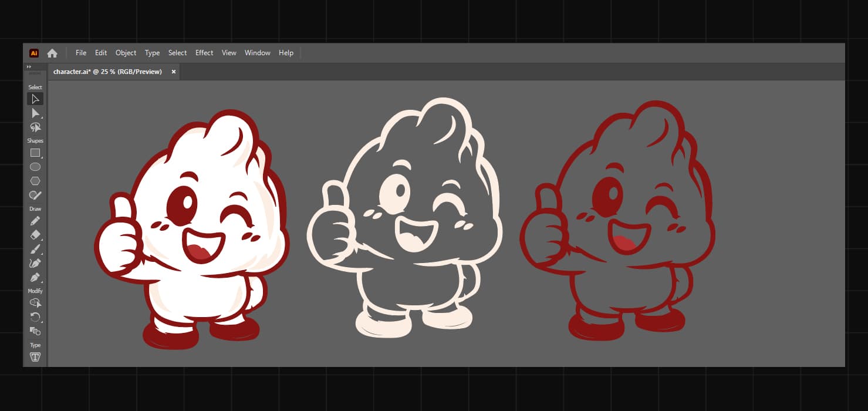Open the Select menu
The height and width of the screenshot is (411, 868).
(x=177, y=53)
